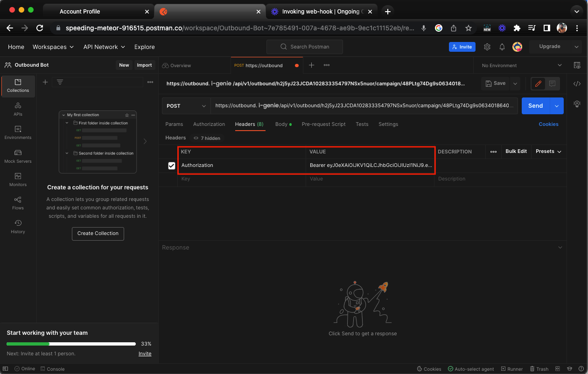This screenshot has height=374, width=588.
Task: Open Mock Servers in the sidebar
Action: click(x=18, y=156)
